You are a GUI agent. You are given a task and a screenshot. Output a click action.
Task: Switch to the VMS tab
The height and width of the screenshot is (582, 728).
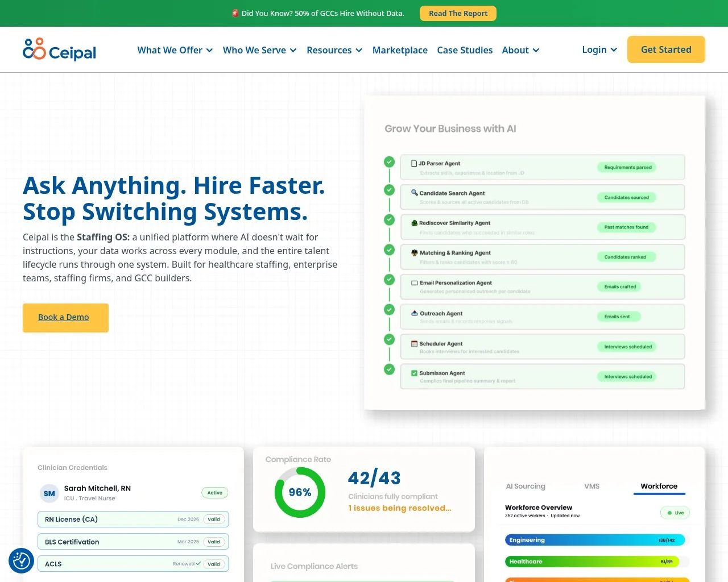coord(591,486)
